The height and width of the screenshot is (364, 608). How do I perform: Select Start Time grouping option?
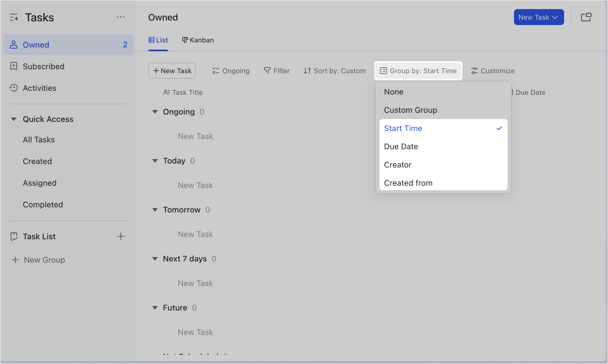coord(443,128)
